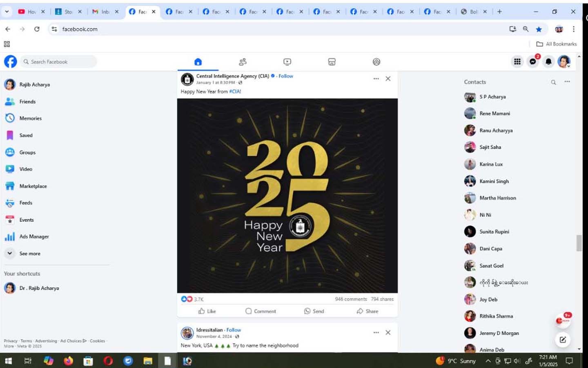The image size is (588, 368).
Task: Open Groups in left sidebar
Action: [x=27, y=152]
